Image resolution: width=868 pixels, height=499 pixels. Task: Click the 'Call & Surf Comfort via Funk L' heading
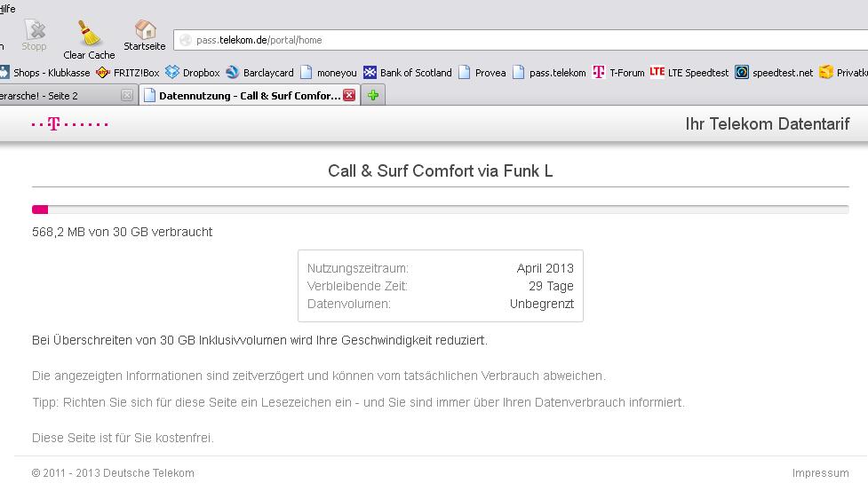[x=440, y=171]
